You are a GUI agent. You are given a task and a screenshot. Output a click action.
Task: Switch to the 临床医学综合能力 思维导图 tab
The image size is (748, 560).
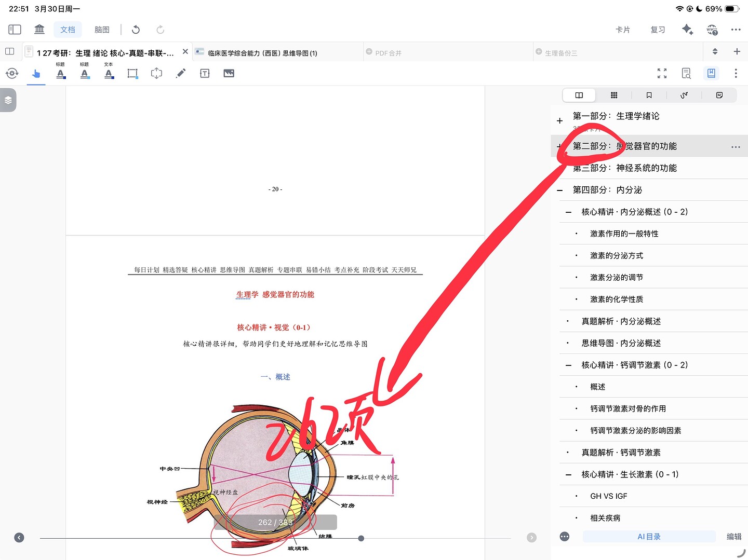point(262,53)
